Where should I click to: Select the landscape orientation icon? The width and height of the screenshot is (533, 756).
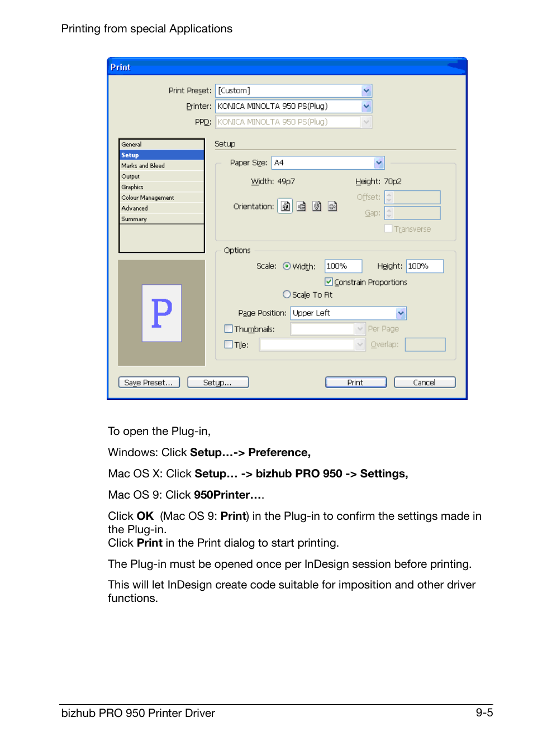coord(301,206)
